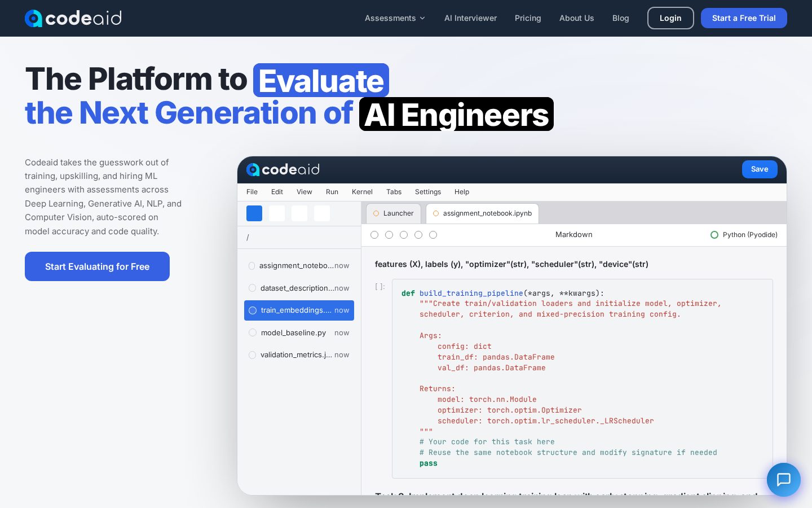Screen dimensions: 812x508
Task: Click the white square next to the blue button
Action: (x=277, y=213)
